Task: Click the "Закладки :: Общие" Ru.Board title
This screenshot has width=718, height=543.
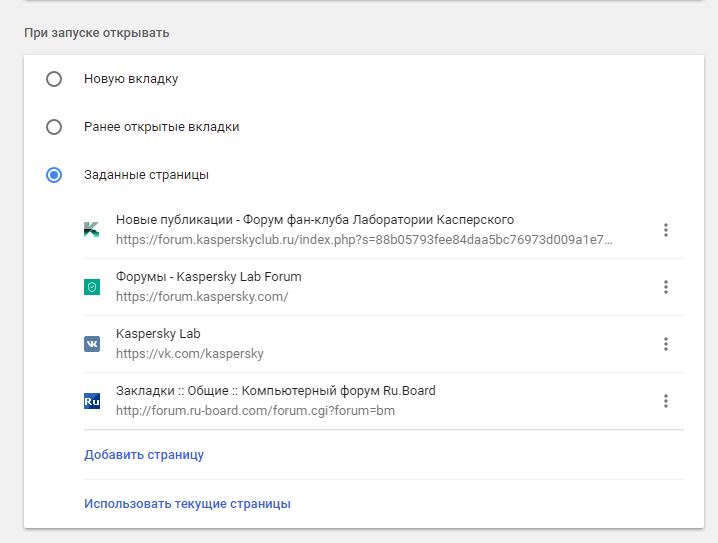Action: tap(275, 391)
